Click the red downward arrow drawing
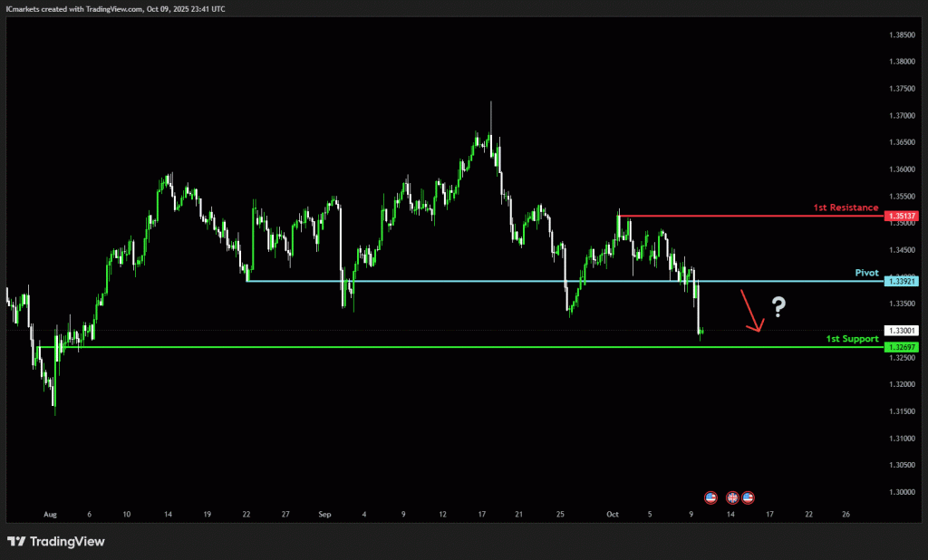Screen dimensions: 928x560 tap(753, 311)
